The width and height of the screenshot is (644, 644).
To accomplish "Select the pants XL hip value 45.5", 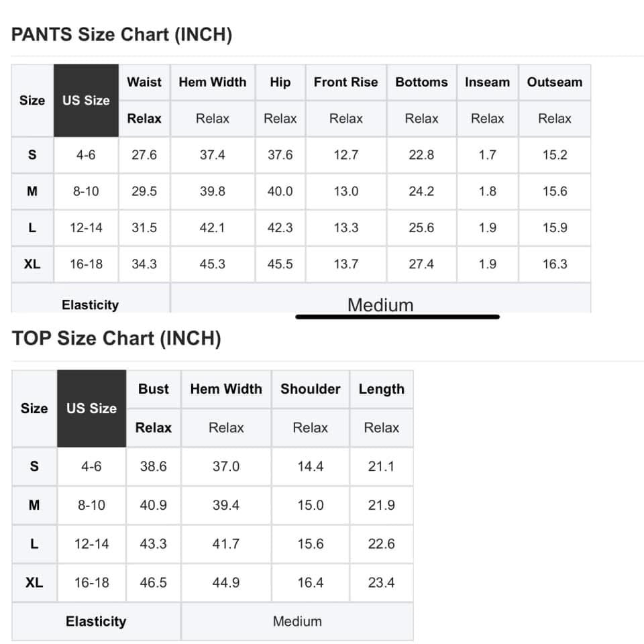I will [x=280, y=264].
